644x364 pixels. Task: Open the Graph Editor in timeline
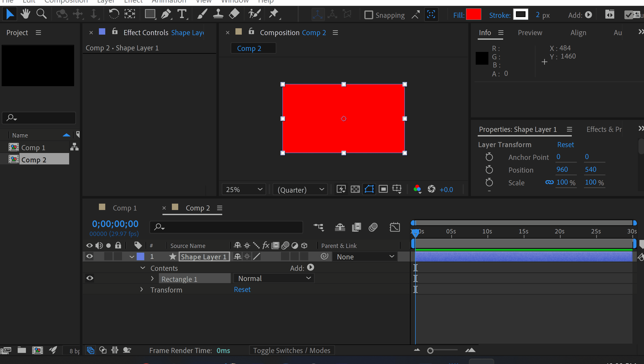(x=394, y=227)
